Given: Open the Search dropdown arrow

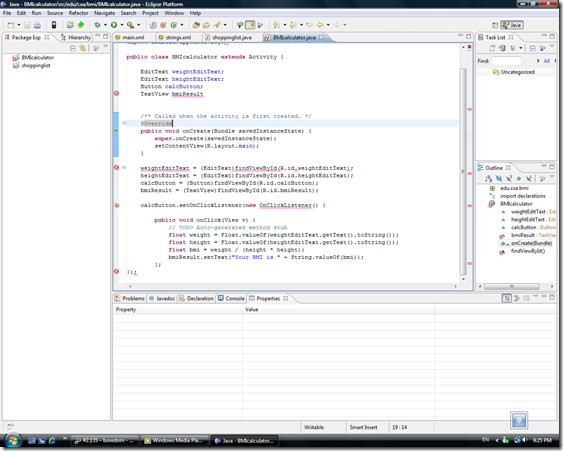Looking at the screenshot, I should coord(225,25).
